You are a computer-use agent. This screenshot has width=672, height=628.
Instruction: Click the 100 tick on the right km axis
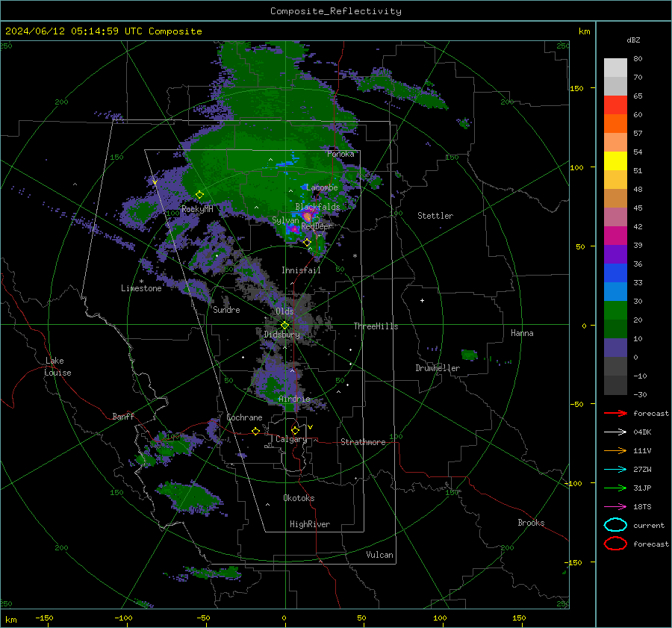tap(577, 167)
